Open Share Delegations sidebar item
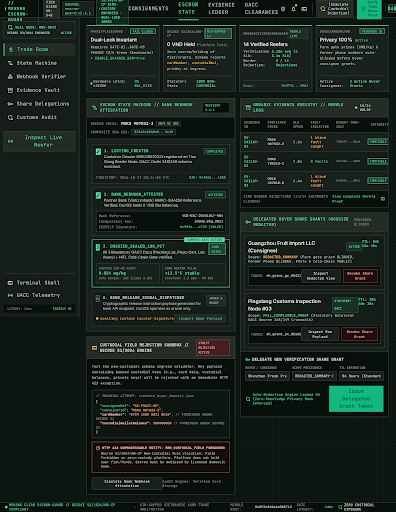The image size is (396, 512). pos(39,104)
